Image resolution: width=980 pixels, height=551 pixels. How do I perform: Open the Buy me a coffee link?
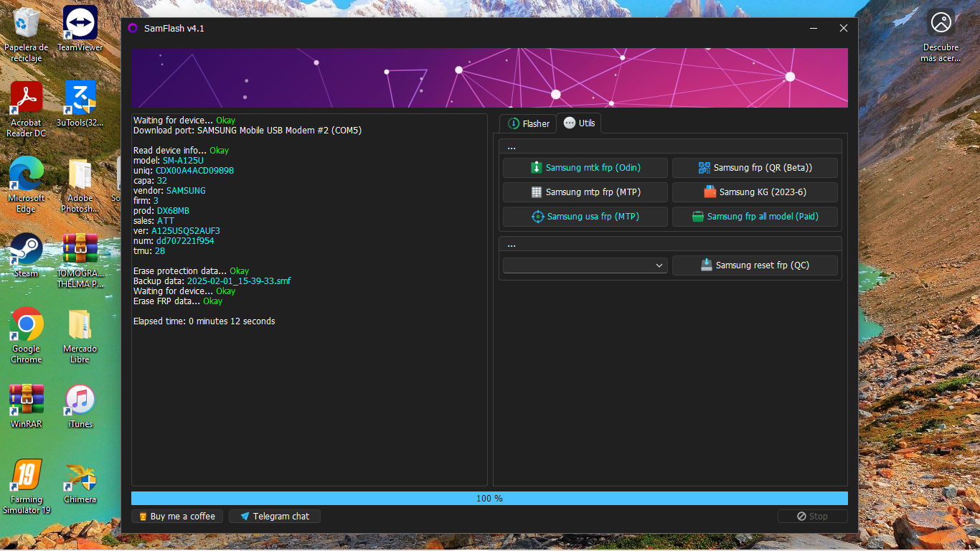click(x=177, y=517)
